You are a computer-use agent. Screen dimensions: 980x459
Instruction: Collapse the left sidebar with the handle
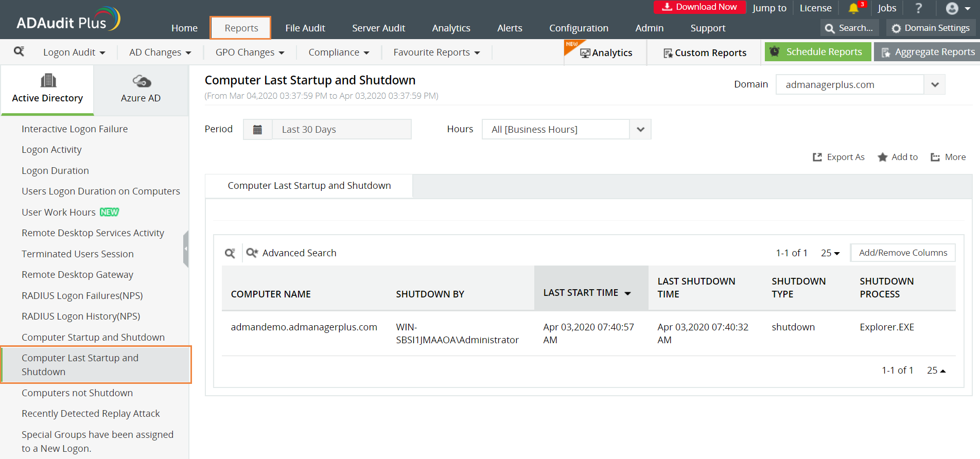[x=186, y=249]
